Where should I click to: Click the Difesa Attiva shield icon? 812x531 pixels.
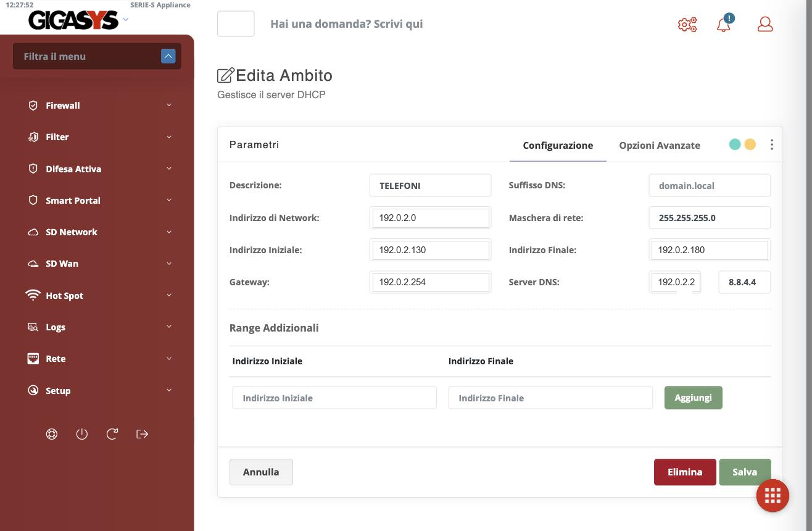tap(33, 169)
